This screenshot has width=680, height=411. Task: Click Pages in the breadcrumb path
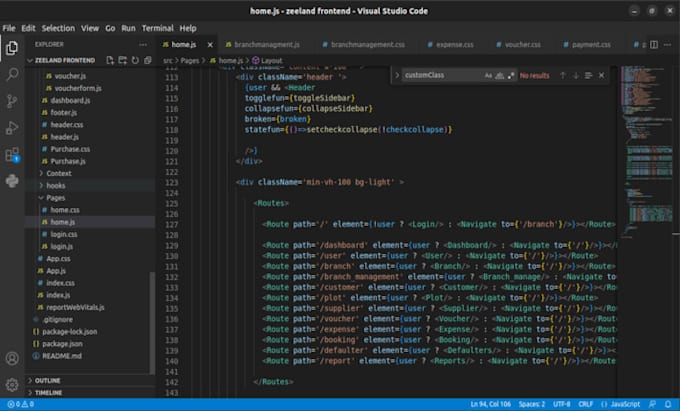(x=190, y=61)
